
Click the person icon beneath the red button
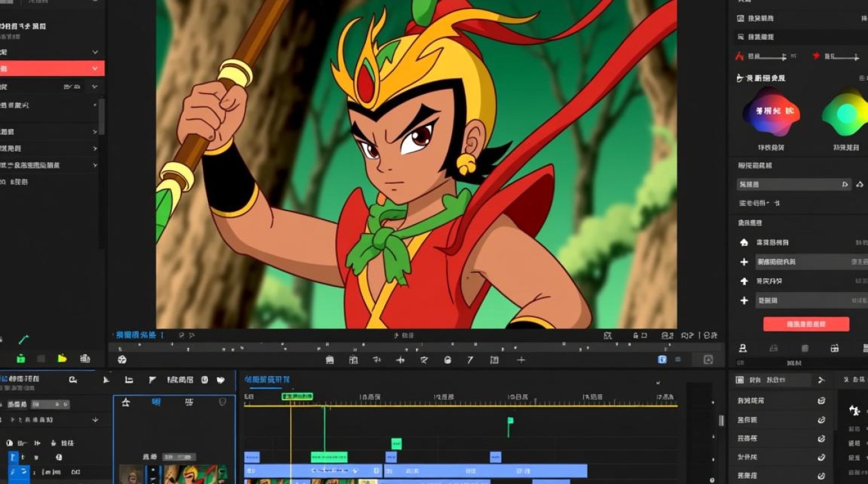pyautogui.click(x=743, y=348)
